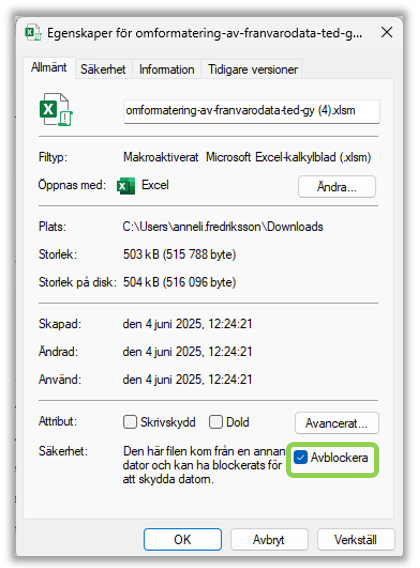Select the Tidigare versioner tab

[x=252, y=69]
